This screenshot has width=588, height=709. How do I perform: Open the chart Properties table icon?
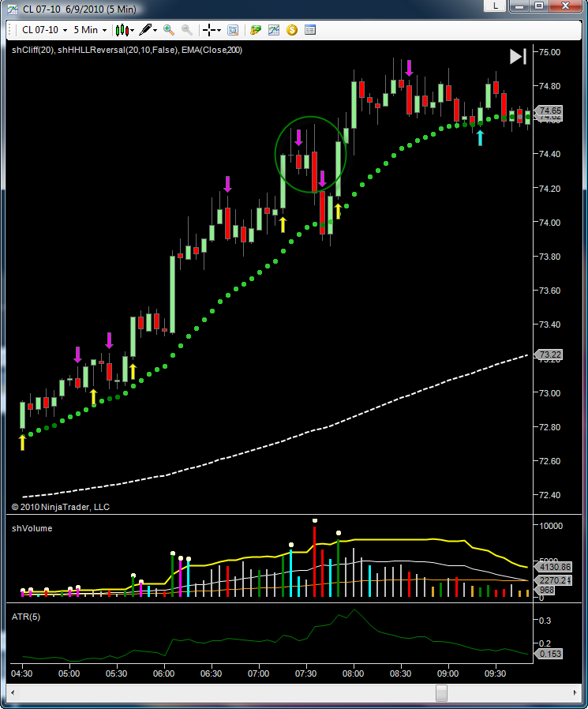tap(310, 30)
